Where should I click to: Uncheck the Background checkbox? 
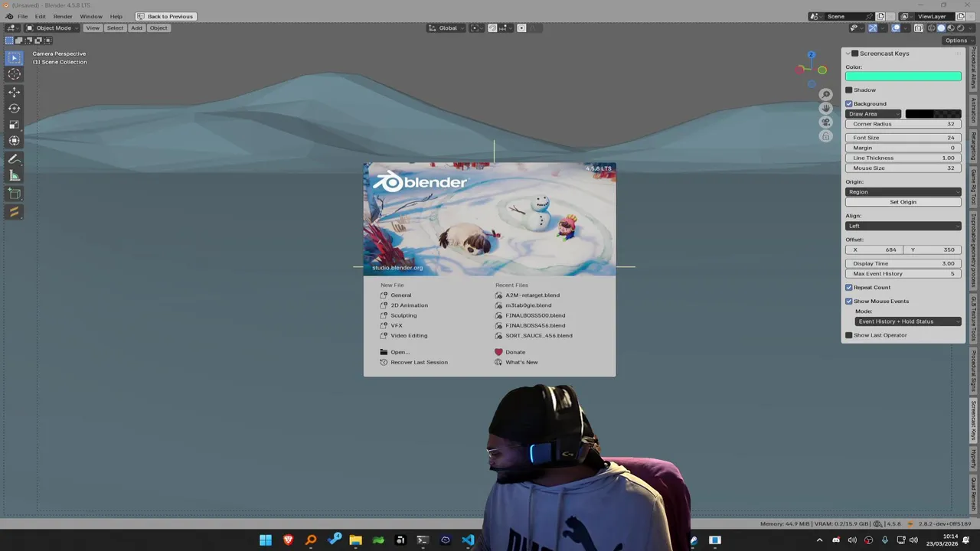848,103
